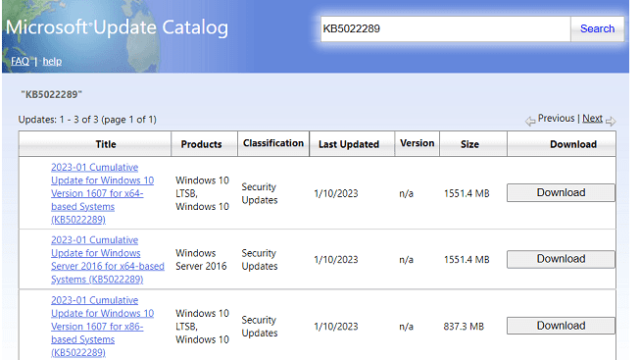The height and width of the screenshot is (360, 640).
Task: Click Security Updates in Server 2016 row
Action: pos(260,260)
